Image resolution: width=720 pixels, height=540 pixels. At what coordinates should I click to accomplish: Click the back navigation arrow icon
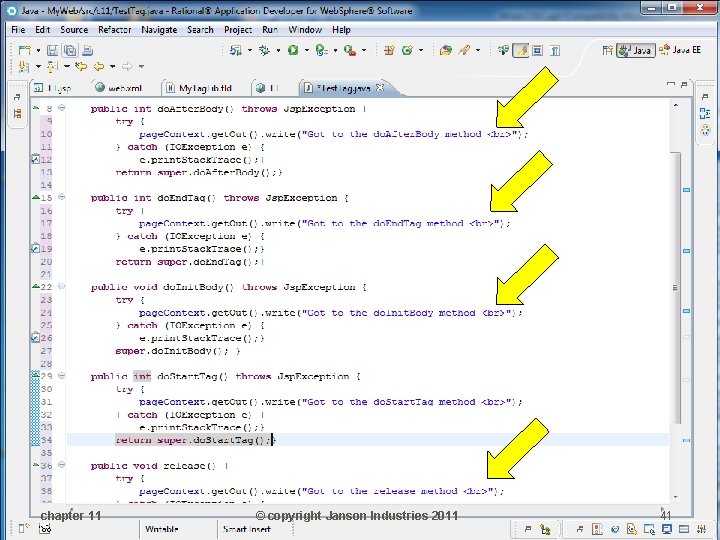[x=99, y=67]
